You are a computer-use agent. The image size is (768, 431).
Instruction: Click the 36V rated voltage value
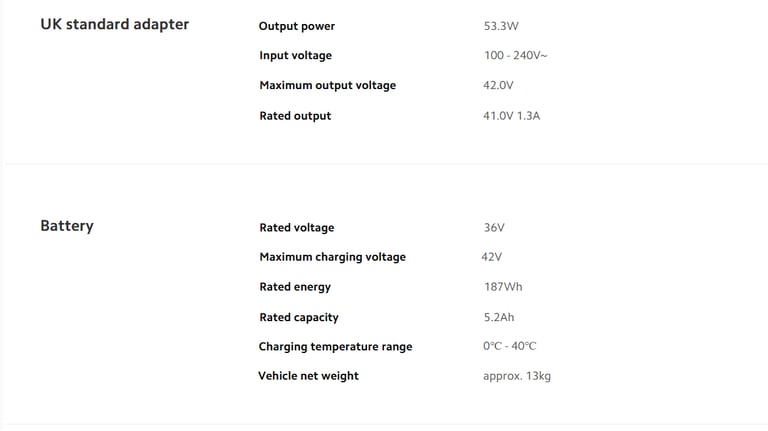tap(494, 228)
